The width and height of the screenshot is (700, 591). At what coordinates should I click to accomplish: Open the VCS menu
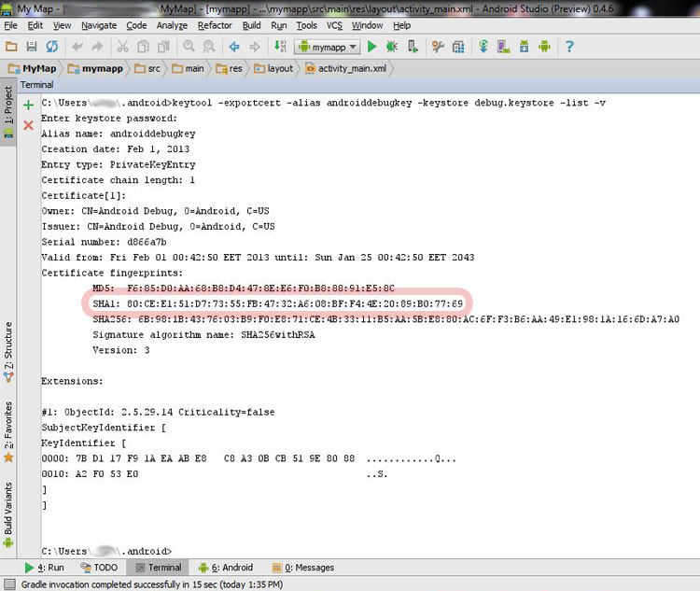click(x=334, y=25)
